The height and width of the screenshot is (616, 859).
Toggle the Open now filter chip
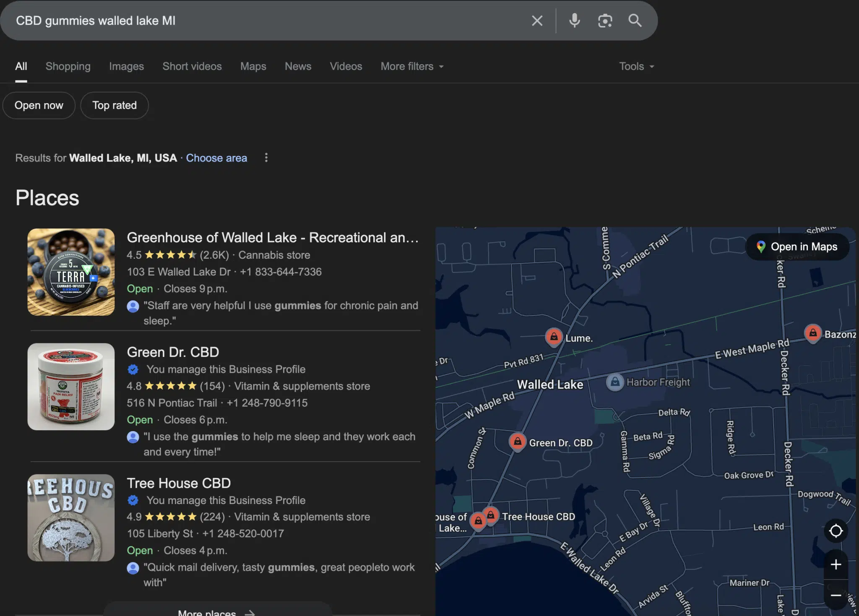(39, 105)
